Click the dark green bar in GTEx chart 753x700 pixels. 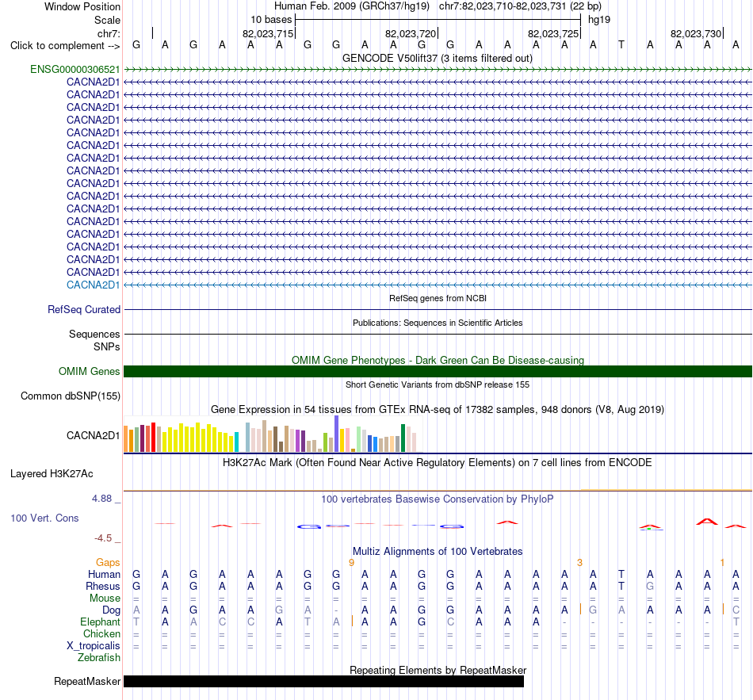click(x=403, y=438)
